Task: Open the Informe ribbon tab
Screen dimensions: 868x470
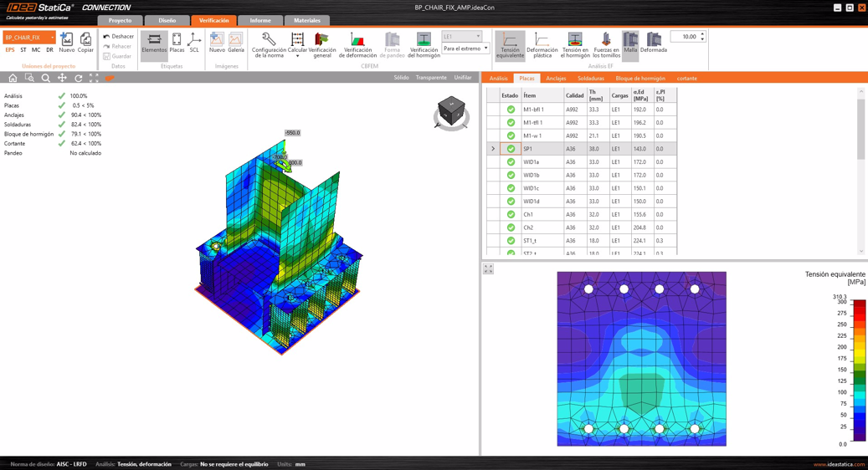Action: pos(260,20)
